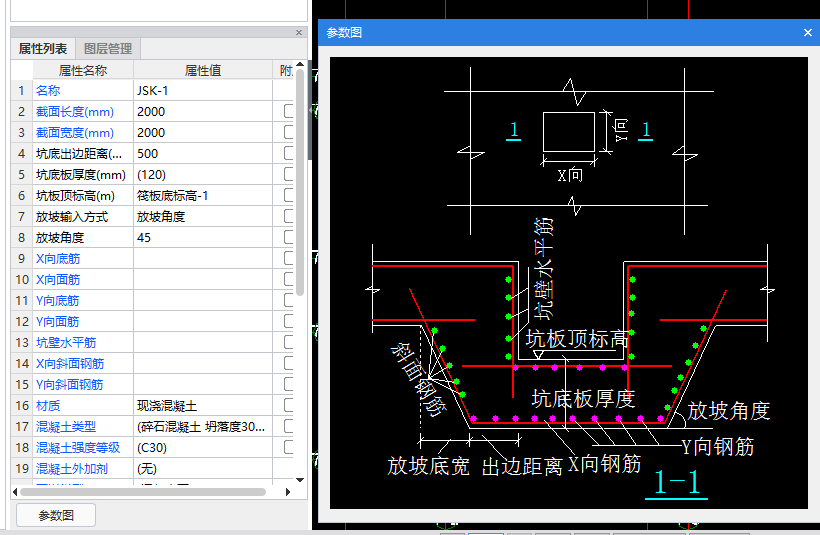Click the 出边距离 label in diagram
The width and height of the screenshot is (820, 535).
[522, 466]
